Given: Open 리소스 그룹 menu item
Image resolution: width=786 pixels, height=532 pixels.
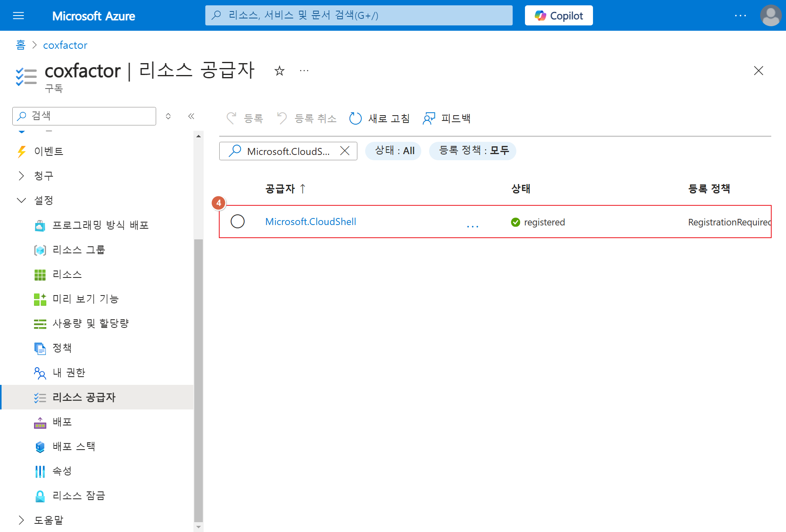Looking at the screenshot, I should 79,250.
